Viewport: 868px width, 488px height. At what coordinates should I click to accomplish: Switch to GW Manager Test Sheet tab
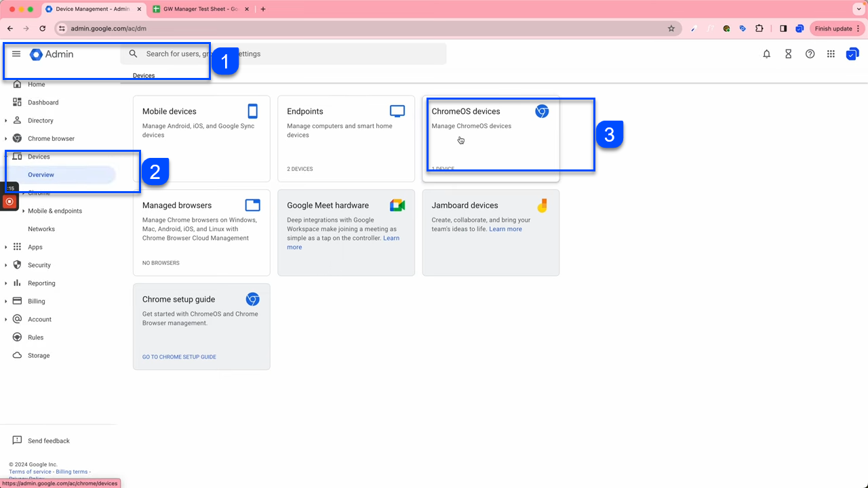point(199,9)
